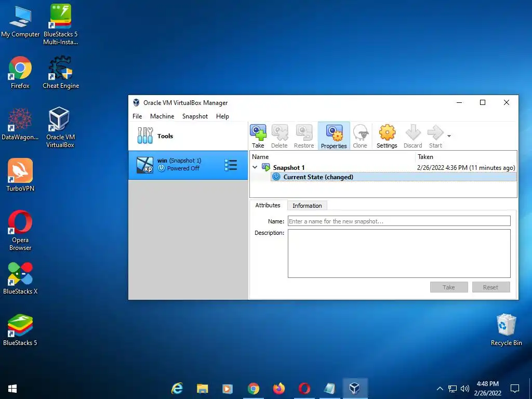Image resolution: width=532 pixels, height=399 pixels.
Task: Toggle the snapshot Properties toolbar button
Action: (334, 136)
